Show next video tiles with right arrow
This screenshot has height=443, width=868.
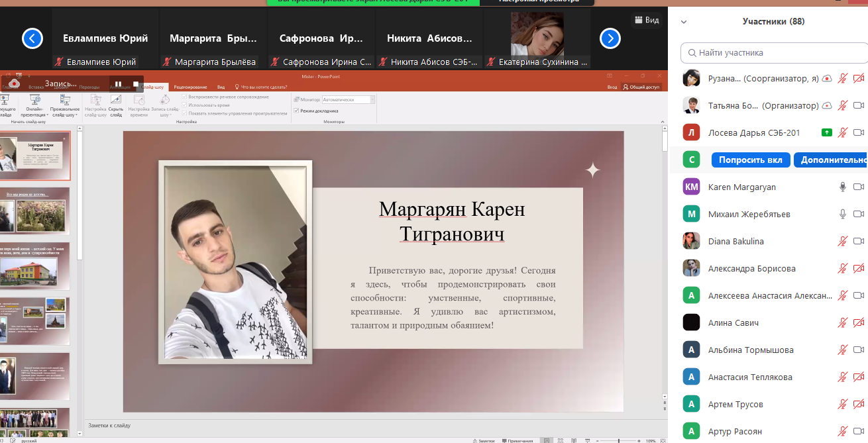610,38
